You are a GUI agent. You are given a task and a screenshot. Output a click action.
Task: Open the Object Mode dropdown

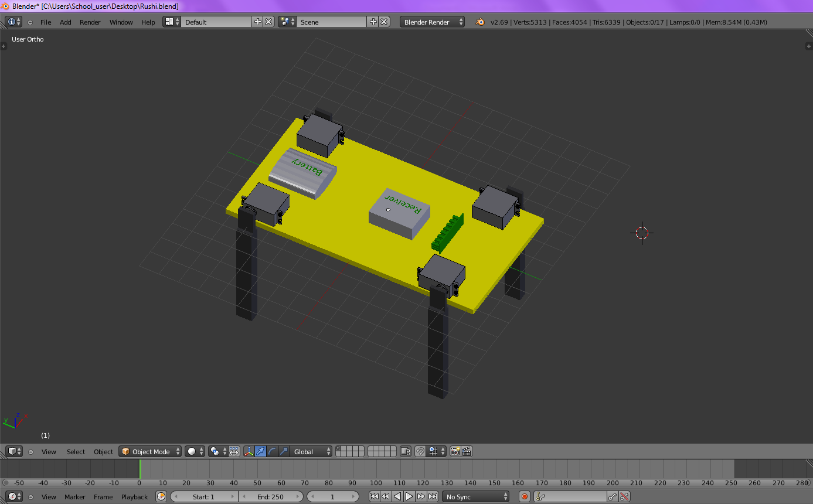pyautogui.click(x=151, y=451)
